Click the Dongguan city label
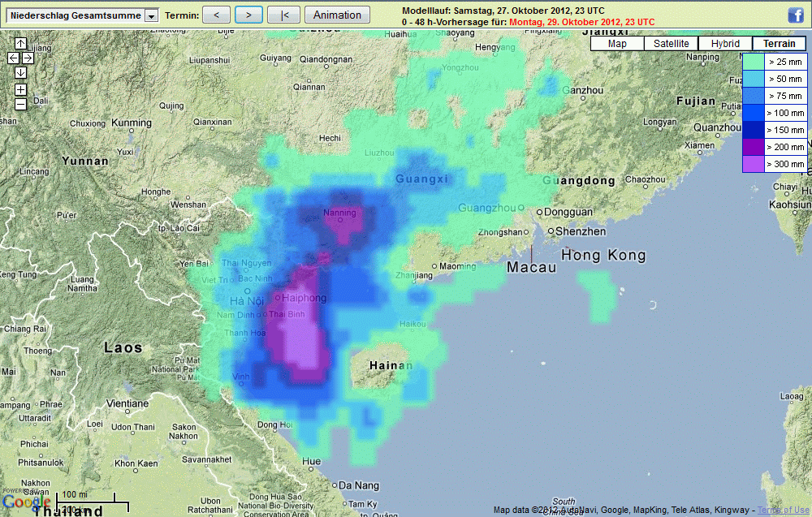The height and width of the screenshot is (517, 812). coord(568,212)
